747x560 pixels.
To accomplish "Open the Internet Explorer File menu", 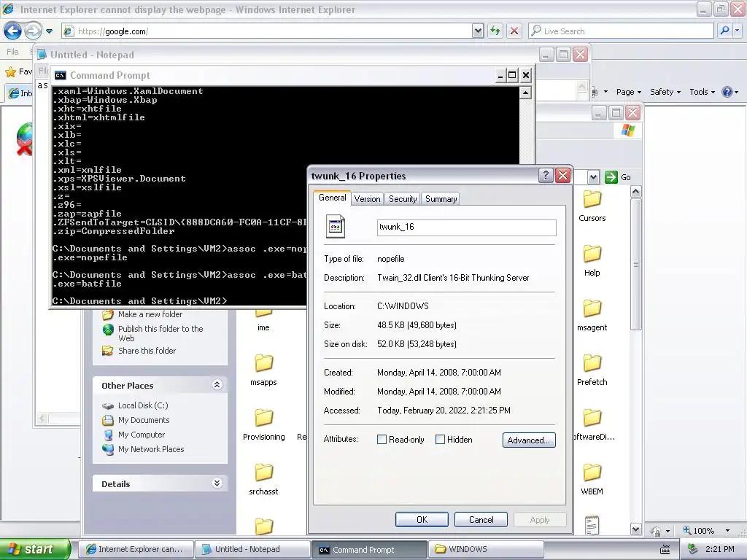I will pos(13,52).
